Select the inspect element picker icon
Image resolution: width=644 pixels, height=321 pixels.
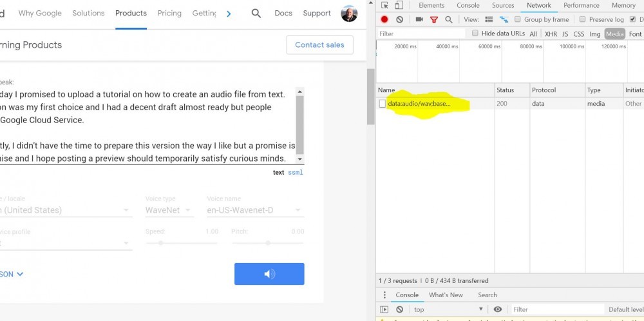[x=384, y=5]
